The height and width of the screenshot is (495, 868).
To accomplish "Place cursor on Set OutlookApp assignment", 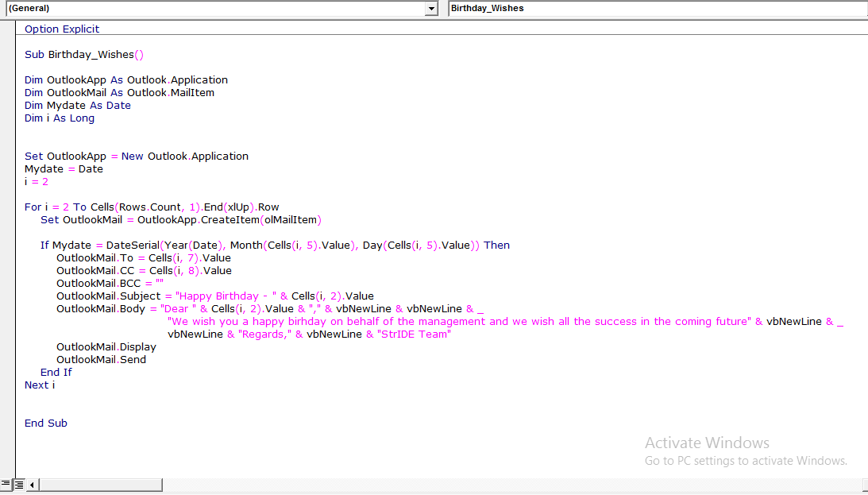I will [137, 156].
